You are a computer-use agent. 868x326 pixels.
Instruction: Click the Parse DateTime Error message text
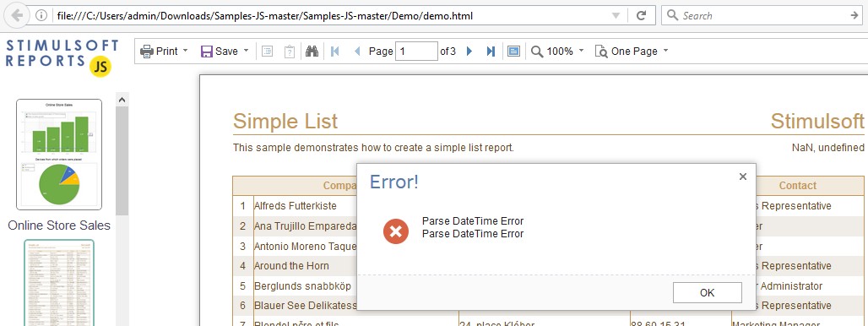(x=473, y=227)
